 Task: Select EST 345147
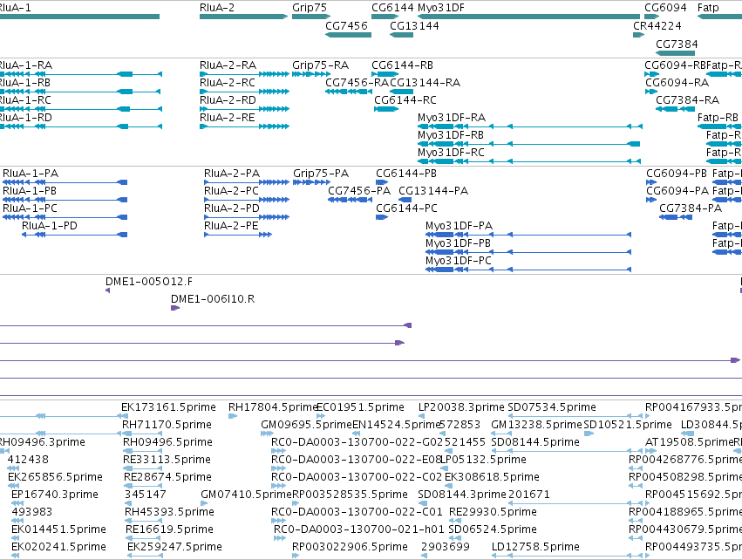[x=146, y=495]
